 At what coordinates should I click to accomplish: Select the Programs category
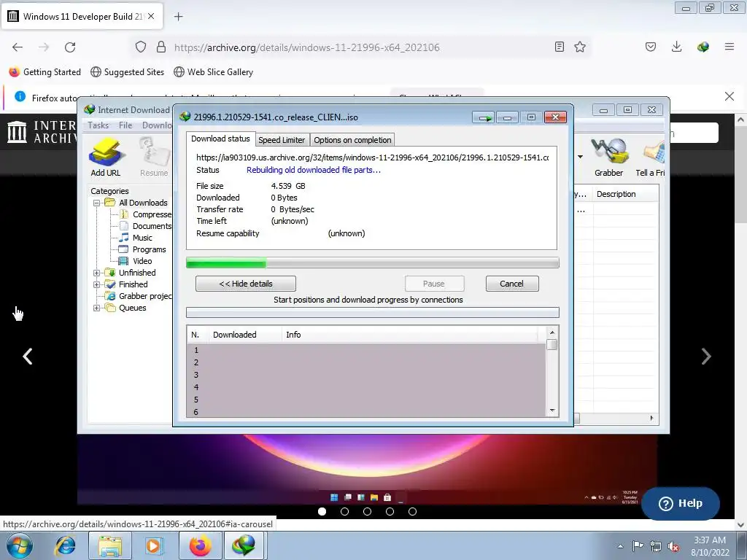142,249
